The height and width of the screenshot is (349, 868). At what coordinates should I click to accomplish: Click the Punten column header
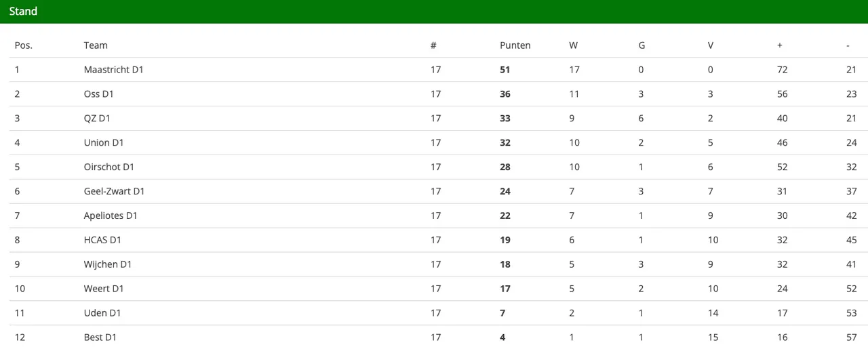click(515, 45)
